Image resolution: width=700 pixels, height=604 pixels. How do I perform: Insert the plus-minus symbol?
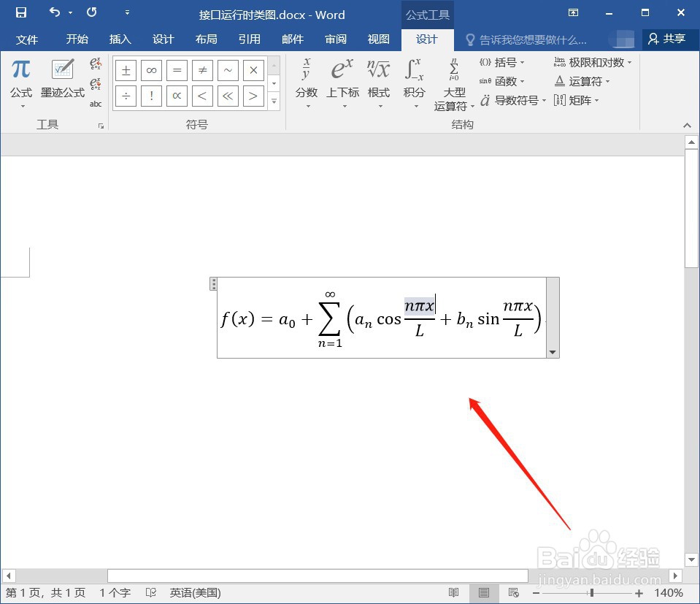125,70
